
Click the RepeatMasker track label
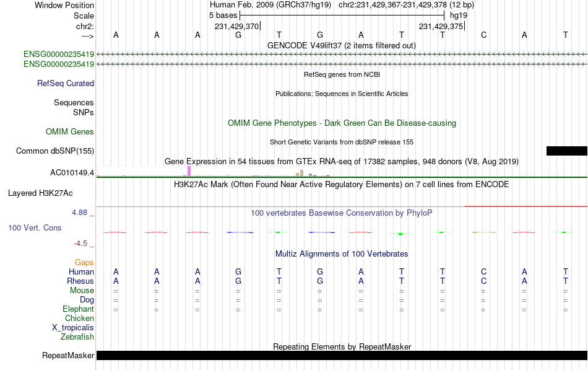point(68,355)
